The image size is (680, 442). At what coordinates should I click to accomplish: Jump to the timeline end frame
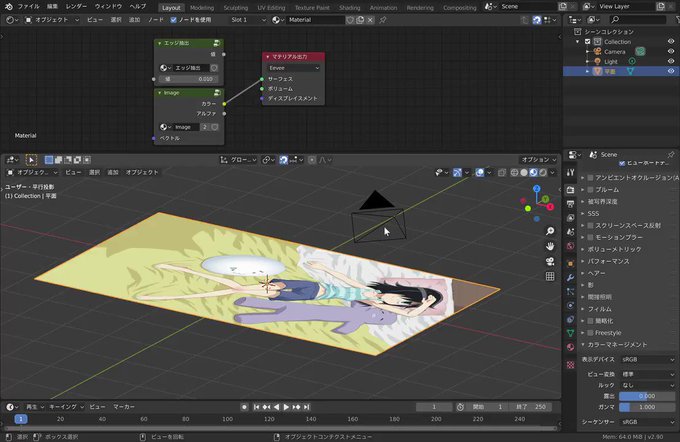[307, 407]
